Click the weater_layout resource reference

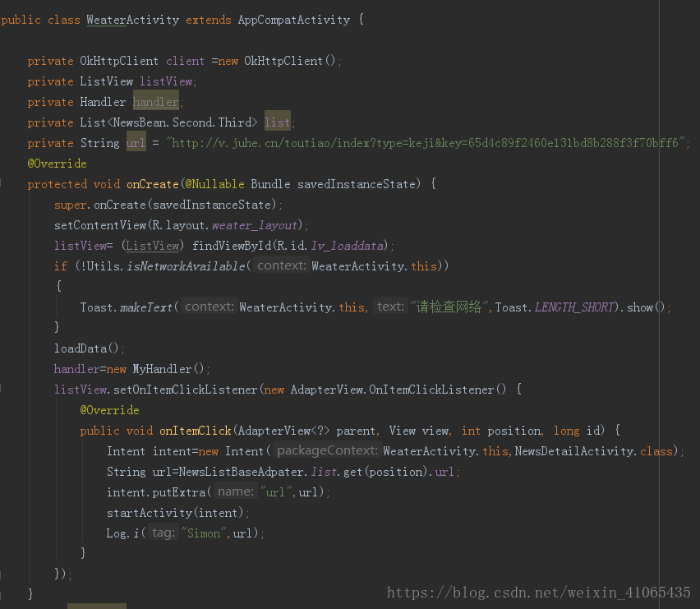pos(255,226)
